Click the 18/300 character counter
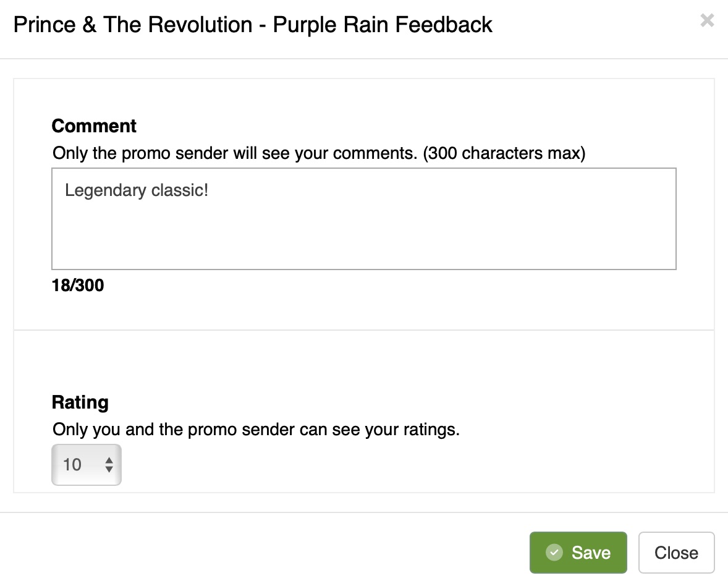The image size is (728, 586). 78,286
